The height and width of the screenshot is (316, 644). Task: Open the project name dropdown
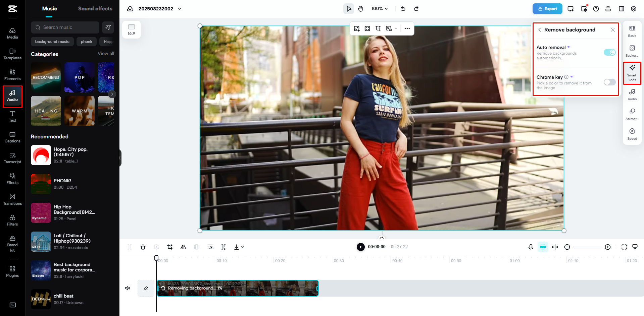(x=180, y=9)
